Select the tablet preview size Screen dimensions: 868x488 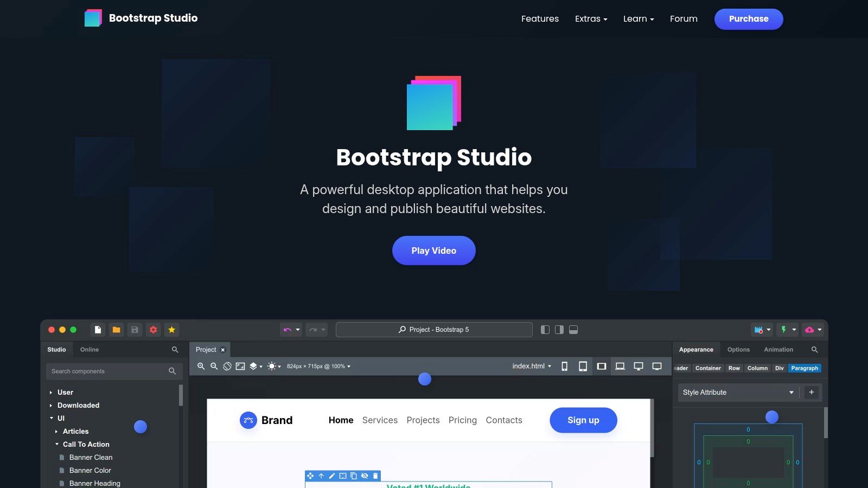coord(583,367)
